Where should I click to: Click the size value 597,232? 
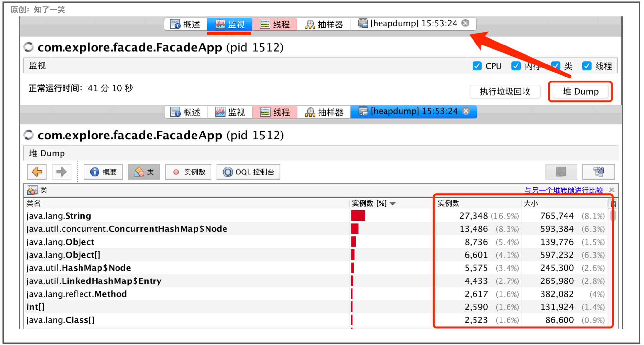[557, 255]
